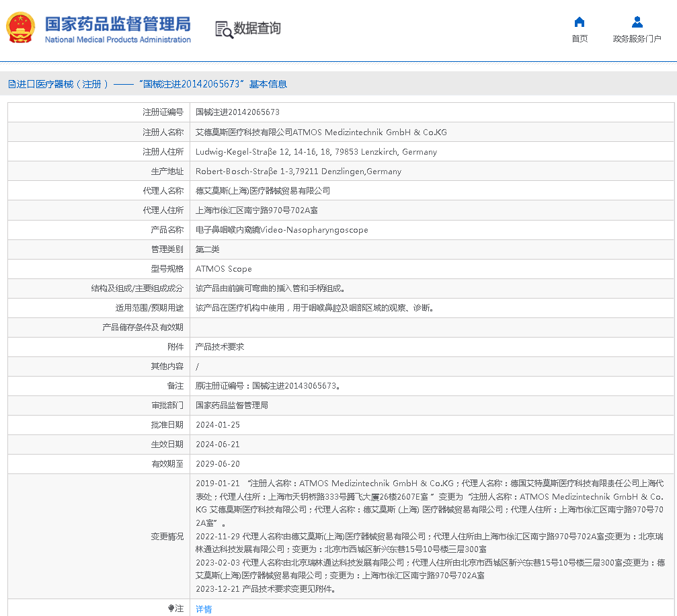Screen dimensions: 677x616
Task: Select 上海市徐汇区南宁路970号702A室 in the 代理人住所 row
Action: click(x=256, y=210)
